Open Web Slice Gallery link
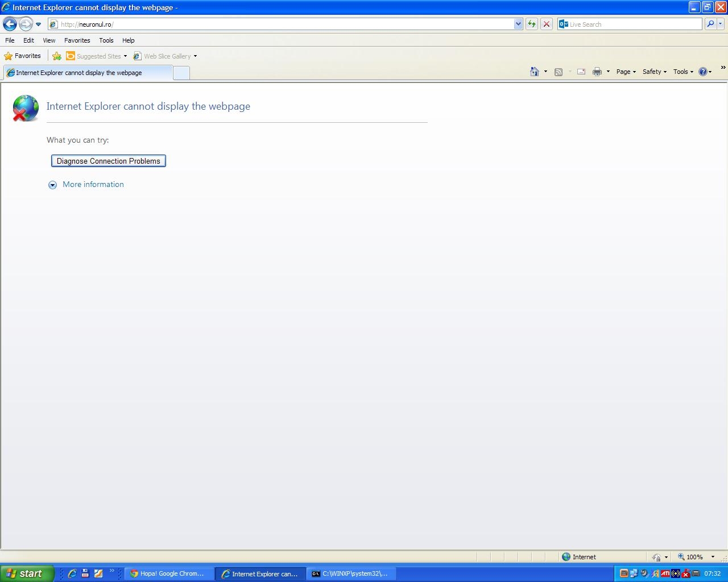 pyautogui.click(x=163, y=56)
